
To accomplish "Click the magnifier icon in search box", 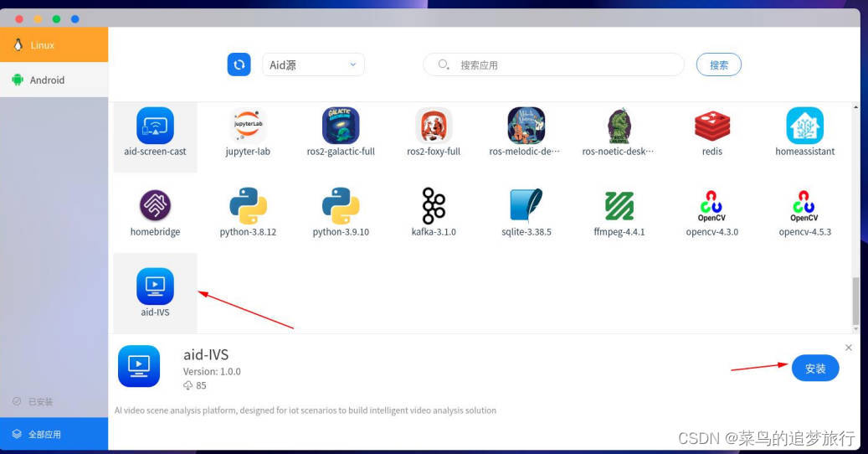I will coord(444,64).
